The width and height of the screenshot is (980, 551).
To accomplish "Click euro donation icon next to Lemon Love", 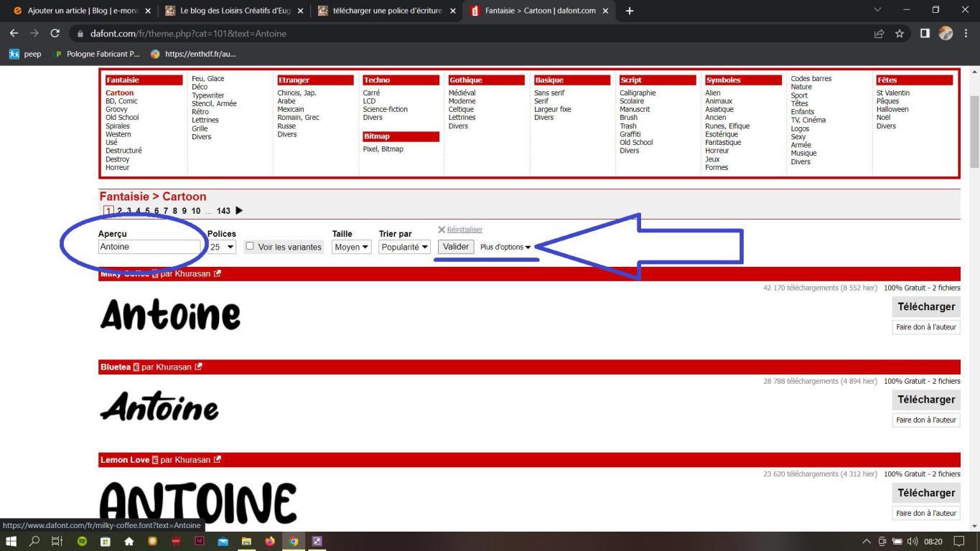I will coord(155,461).
